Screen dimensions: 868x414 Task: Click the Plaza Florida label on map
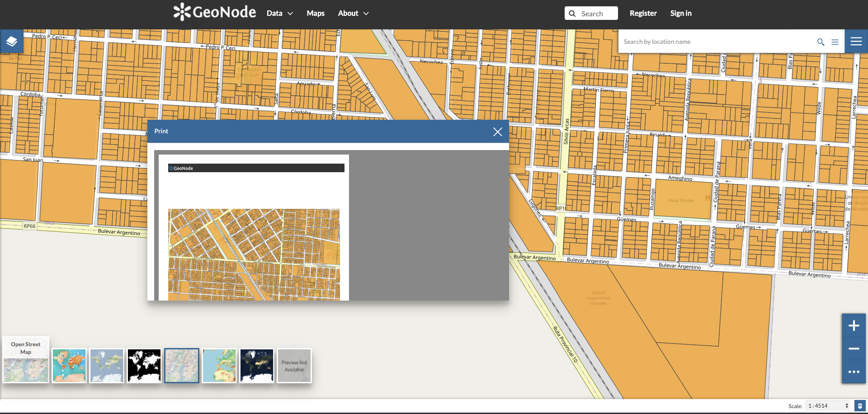[680, 200]
